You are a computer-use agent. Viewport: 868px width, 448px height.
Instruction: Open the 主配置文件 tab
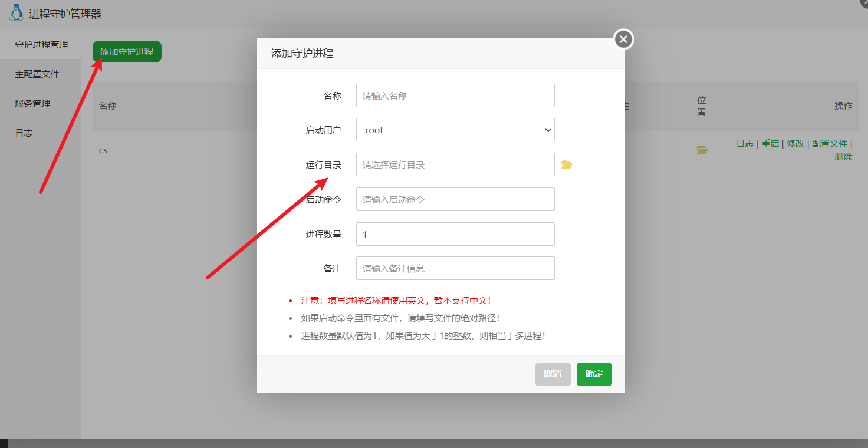(x=37, y=74)
